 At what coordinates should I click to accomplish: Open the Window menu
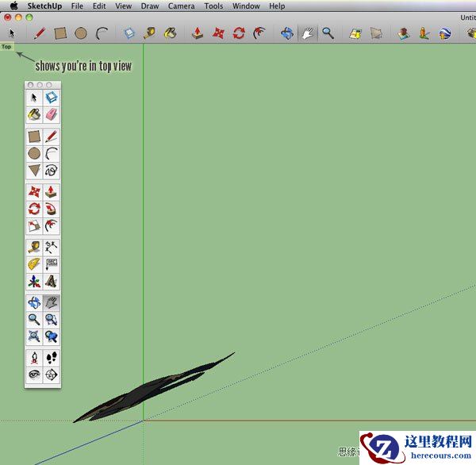tap(246, 6)
